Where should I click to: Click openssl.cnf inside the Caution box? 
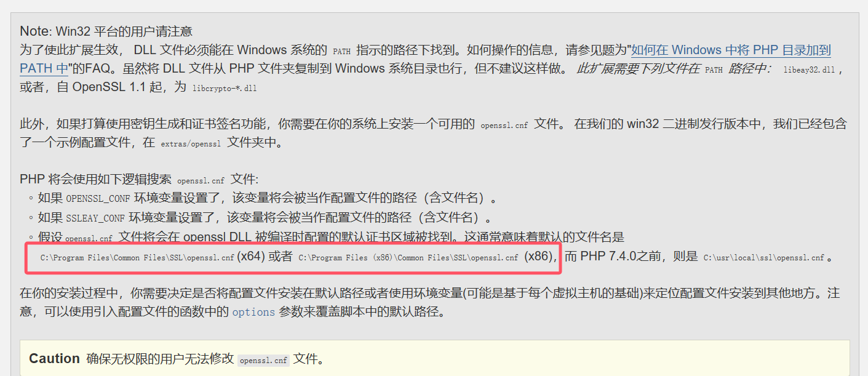(263, 360)
